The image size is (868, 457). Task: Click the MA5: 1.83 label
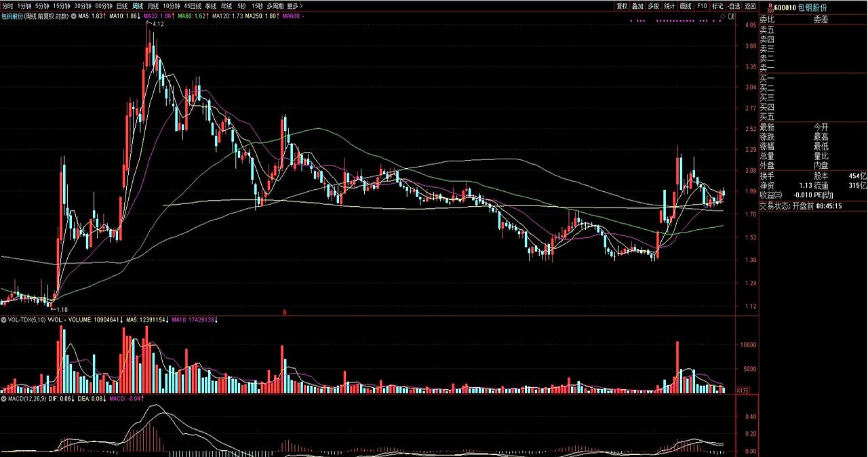[x=92, y=15]
